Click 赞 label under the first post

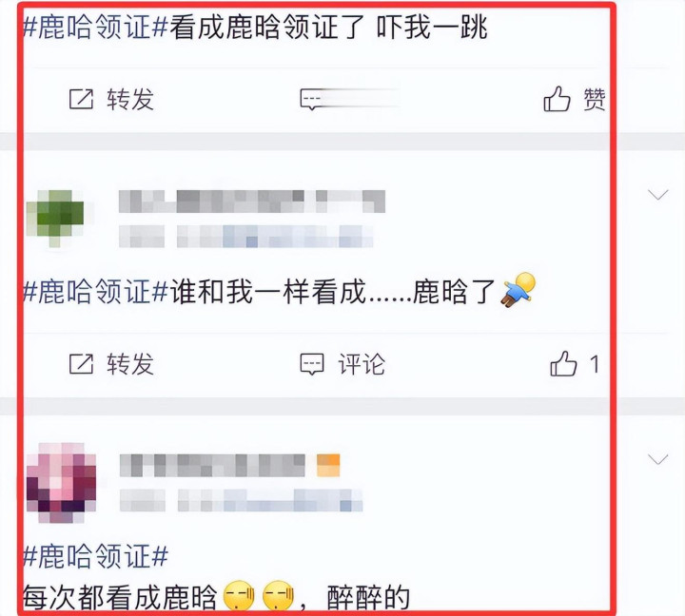[595, 99]
